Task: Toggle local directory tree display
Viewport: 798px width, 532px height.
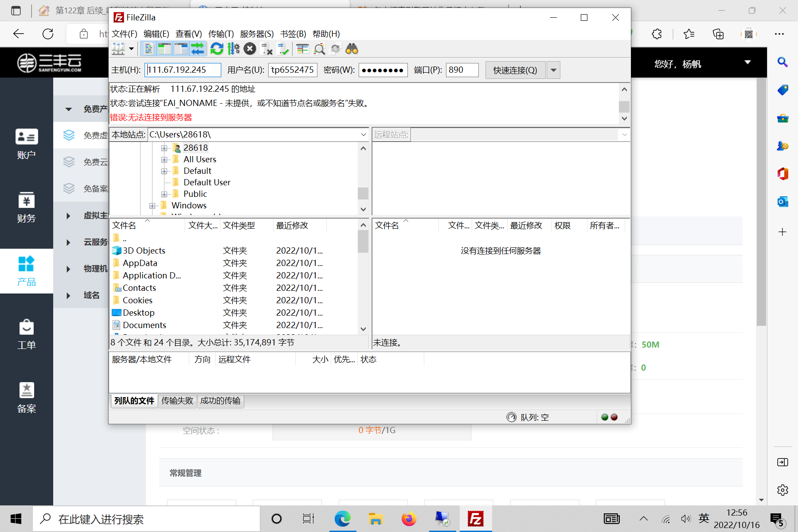Action: point(165,49)
